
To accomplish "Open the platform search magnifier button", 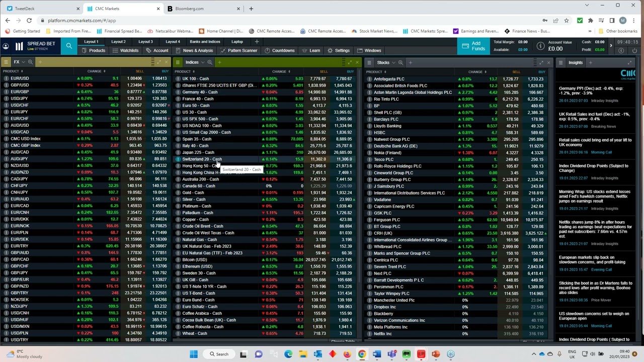I will (x=69, y=46).
